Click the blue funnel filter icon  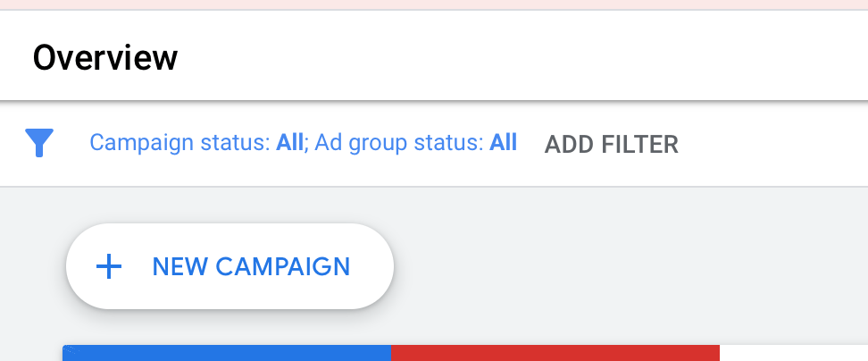(x=39, y=143)
